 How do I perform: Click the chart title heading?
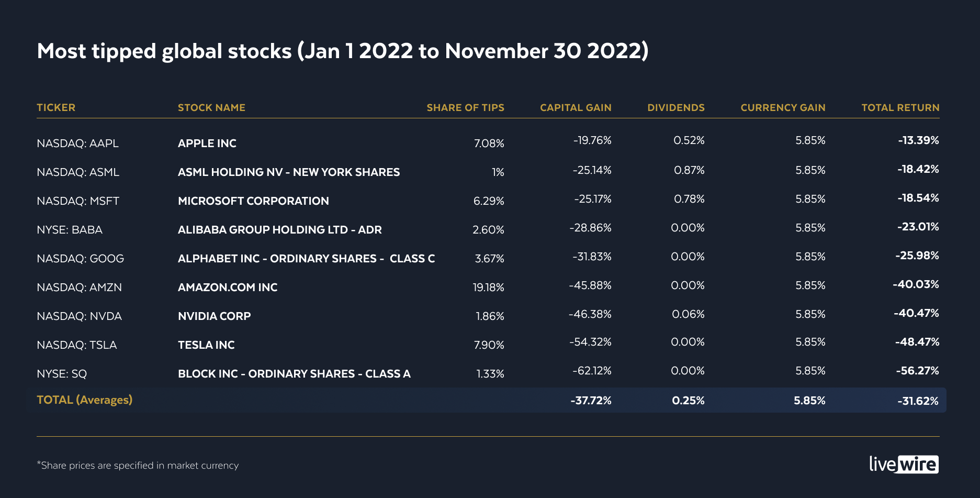343,51
